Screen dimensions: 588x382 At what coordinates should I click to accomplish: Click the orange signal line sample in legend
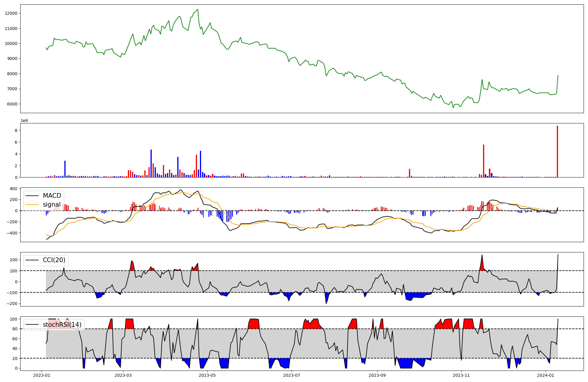click(32, 205)
